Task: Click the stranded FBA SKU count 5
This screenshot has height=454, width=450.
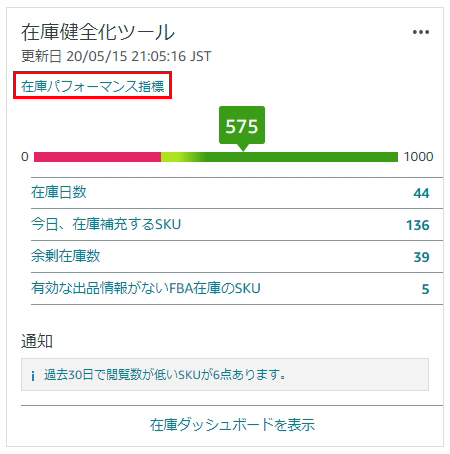Action: point(425,289)
